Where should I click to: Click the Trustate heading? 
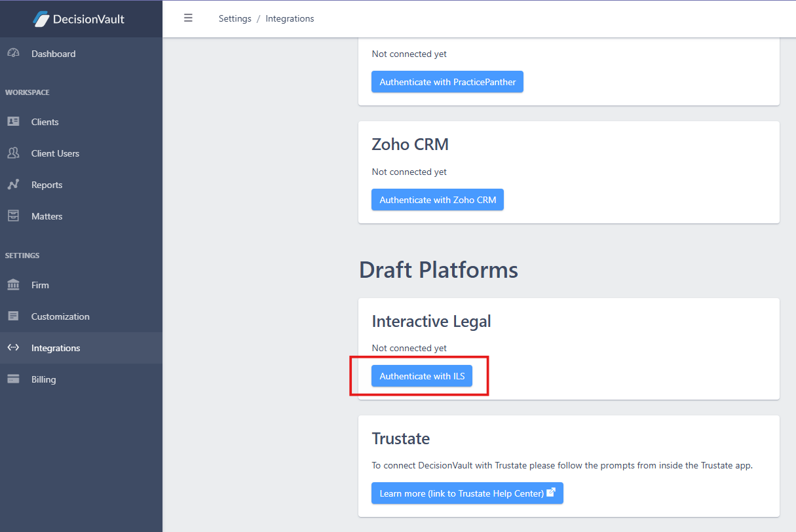point(401,438)
